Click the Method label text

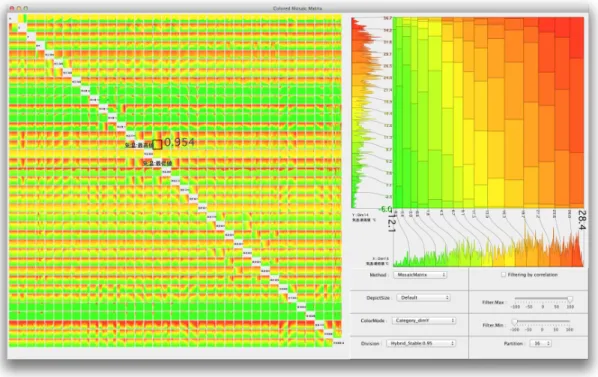tap(378, 275)
